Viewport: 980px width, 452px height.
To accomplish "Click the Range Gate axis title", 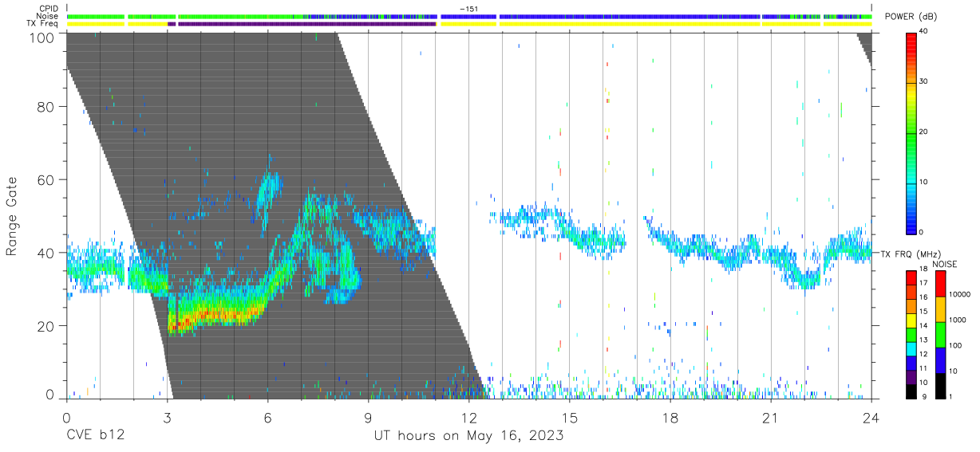I will tap(12, 216).
